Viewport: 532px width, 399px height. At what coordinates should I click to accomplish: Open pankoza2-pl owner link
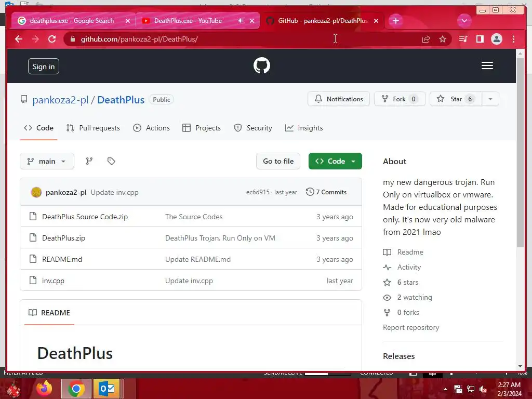(x=60, y=100)
